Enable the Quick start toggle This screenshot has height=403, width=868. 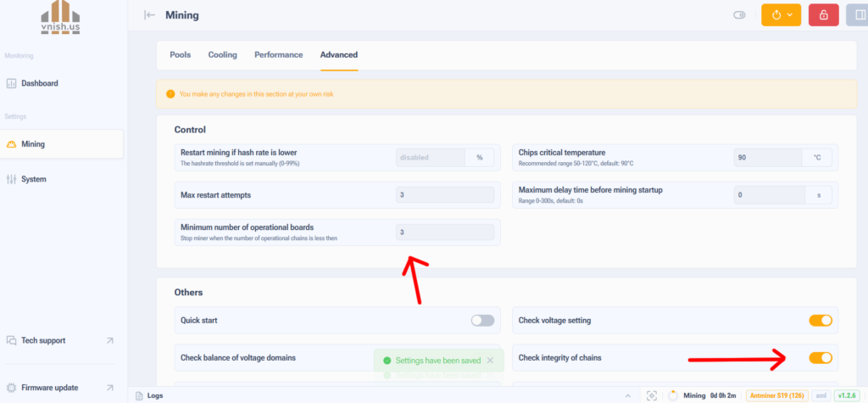tap(482, 321)
